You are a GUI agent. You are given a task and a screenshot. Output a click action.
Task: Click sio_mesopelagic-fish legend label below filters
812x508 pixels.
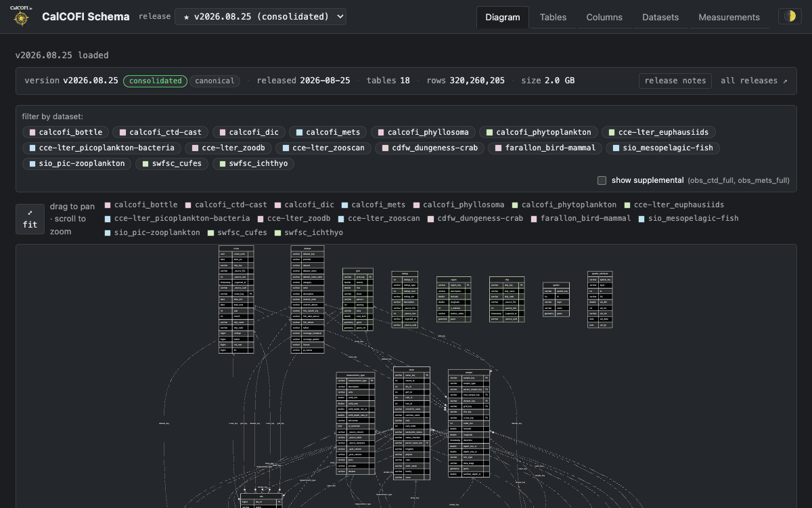click(x=694, y=218)
